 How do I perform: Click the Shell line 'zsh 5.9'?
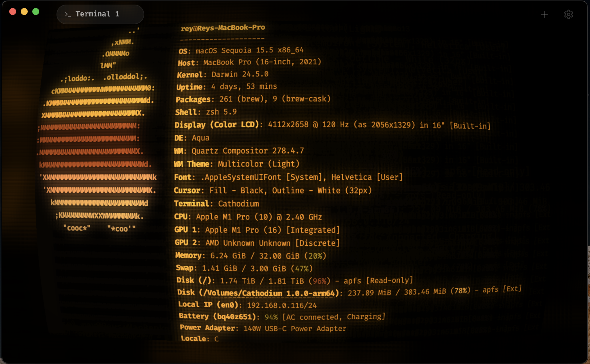221,112
